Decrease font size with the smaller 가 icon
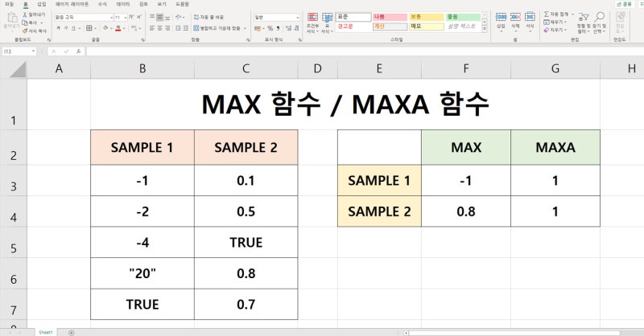Image resolution: width=644 pixels, height=336 pixels. click(139, 17)
